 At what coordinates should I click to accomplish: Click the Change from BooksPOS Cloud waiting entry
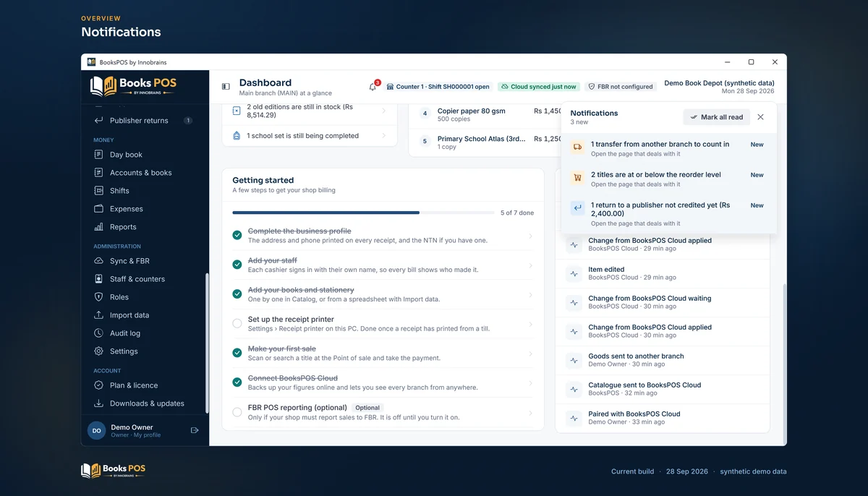tap(663, 302)
